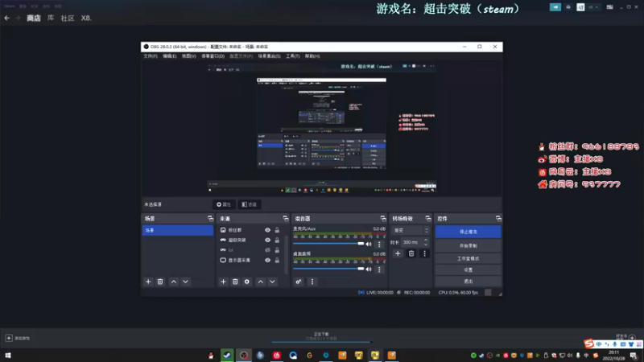Open Settings button in Controls panel
The image size is (644, 362).
click(x=469, y=270)
